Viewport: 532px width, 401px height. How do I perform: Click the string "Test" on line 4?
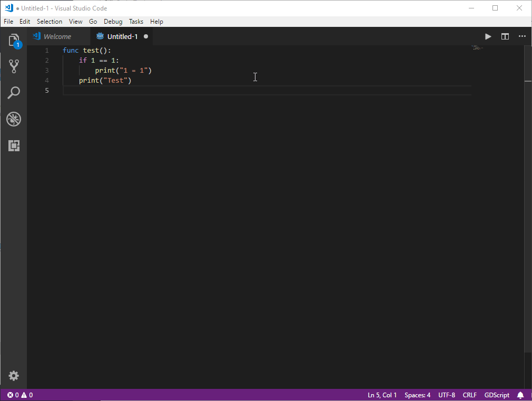(x=115, y=80)
